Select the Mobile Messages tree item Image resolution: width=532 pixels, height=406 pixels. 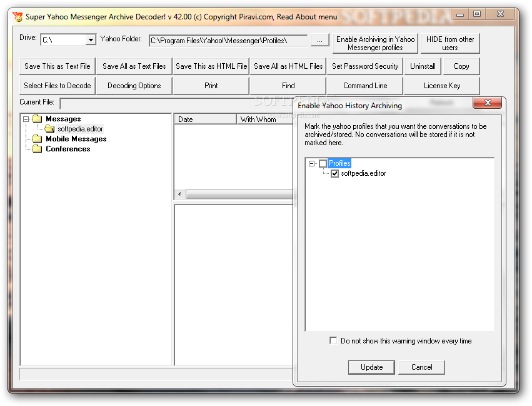pyautogui.click(x=76, y=139)
